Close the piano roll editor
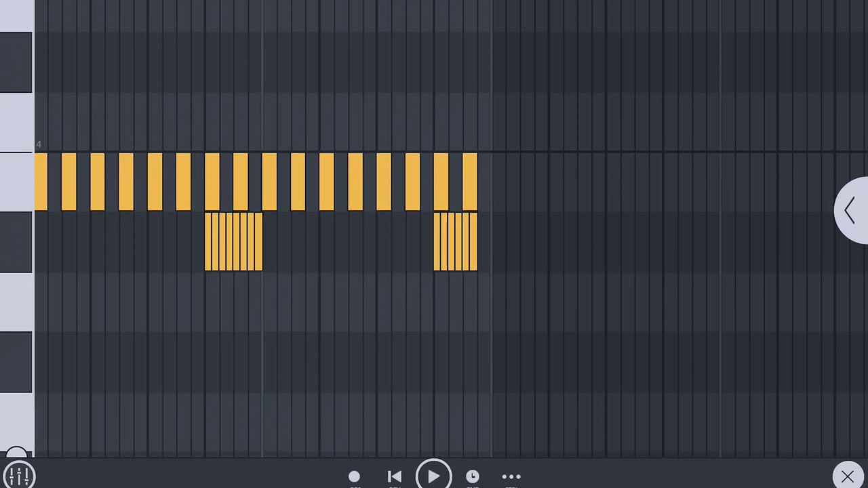 click(847, 476)
